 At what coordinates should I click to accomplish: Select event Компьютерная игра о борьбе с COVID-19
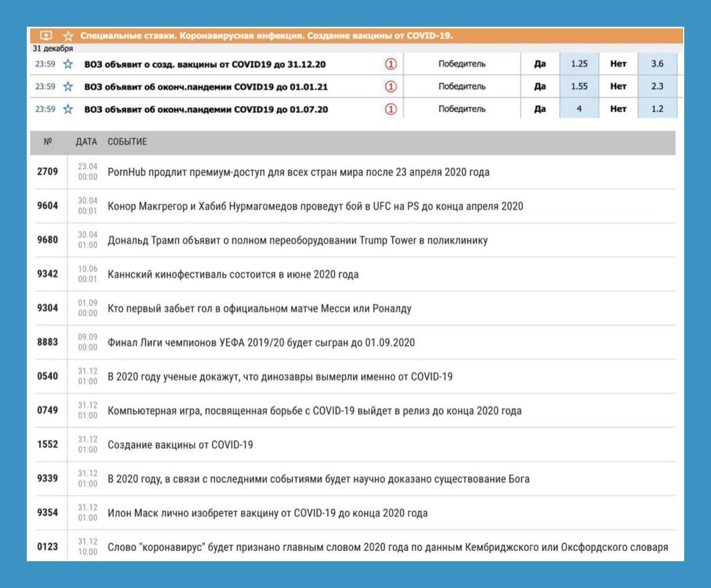314,411
